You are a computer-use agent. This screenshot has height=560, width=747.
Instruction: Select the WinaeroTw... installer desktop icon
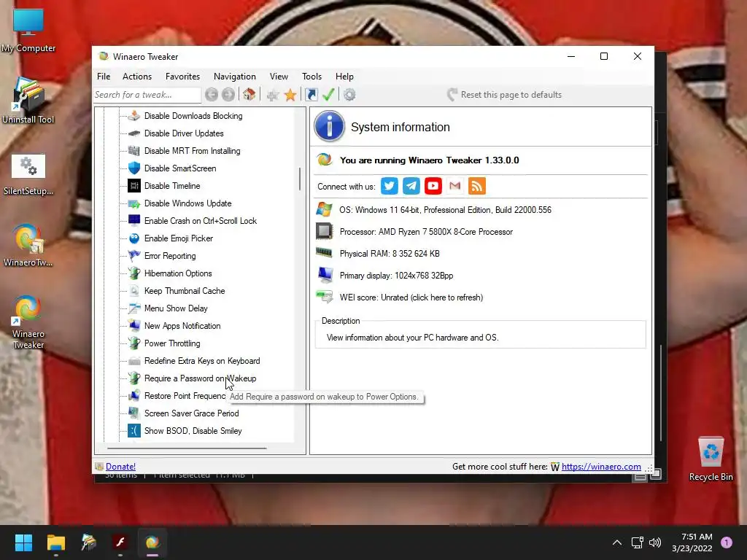pos(28,245)
